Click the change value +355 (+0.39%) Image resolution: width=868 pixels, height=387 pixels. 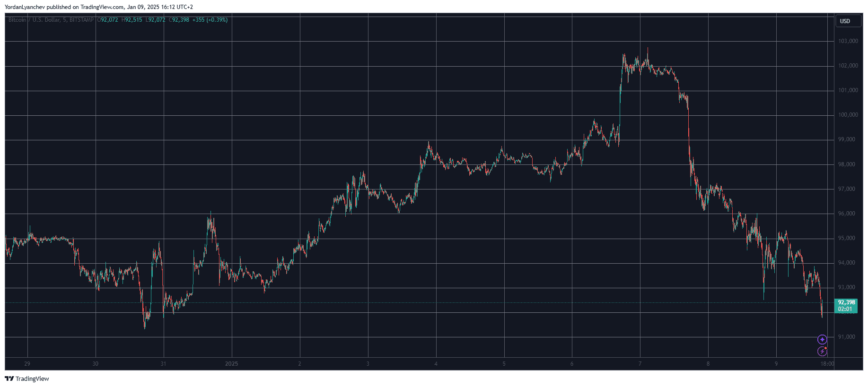210,20
